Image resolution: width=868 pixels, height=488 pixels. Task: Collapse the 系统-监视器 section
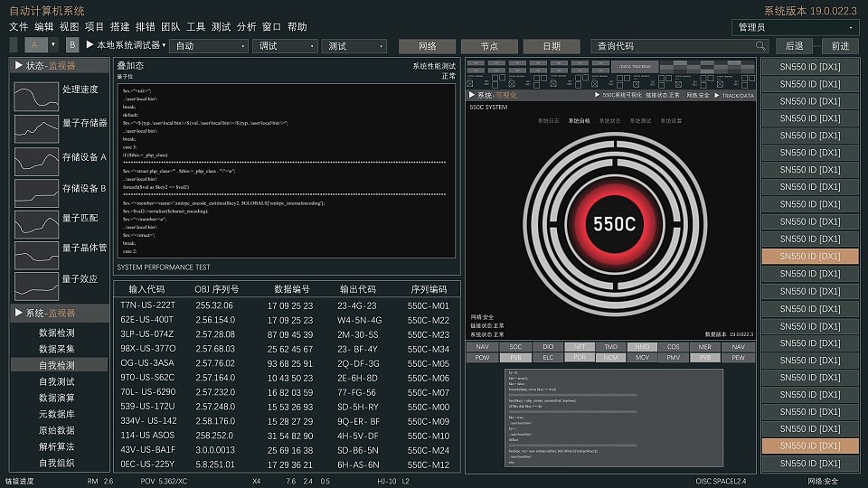click(18, 313)
